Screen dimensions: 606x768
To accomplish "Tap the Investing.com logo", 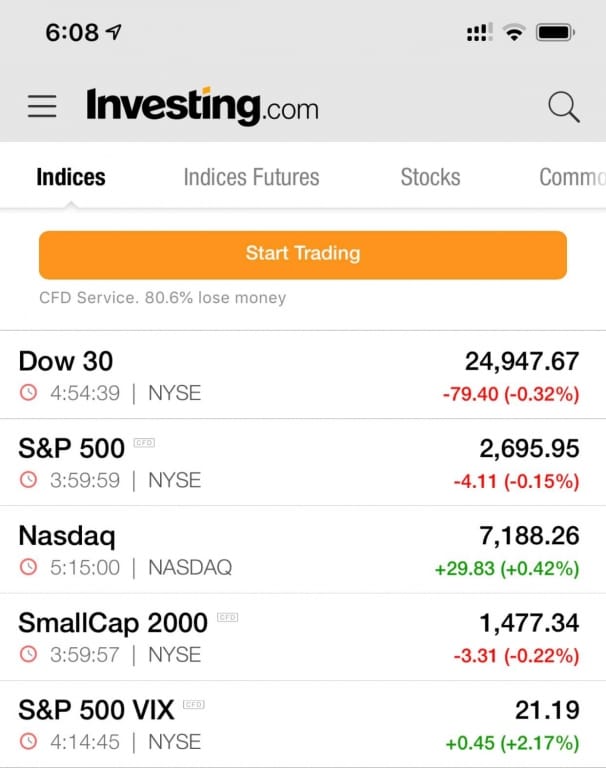I will [x=202, y=106].
